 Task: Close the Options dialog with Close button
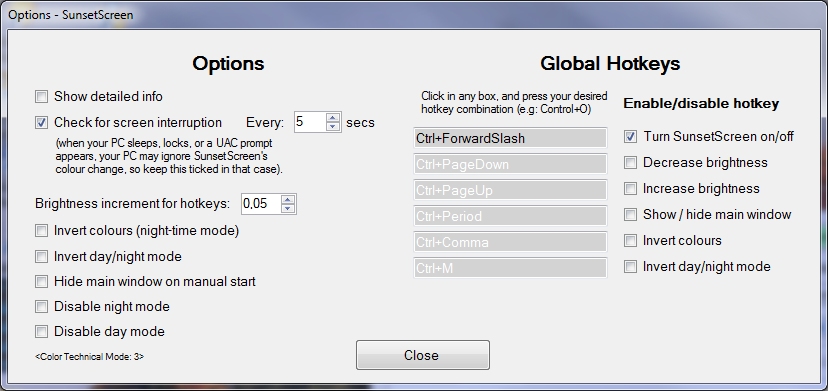pos(422,355)
